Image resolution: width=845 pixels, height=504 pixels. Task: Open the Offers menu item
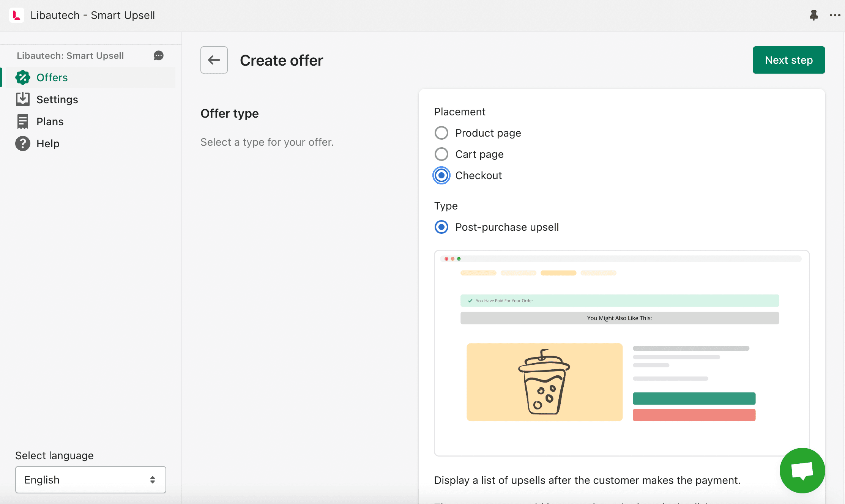(x=90, y=77)
